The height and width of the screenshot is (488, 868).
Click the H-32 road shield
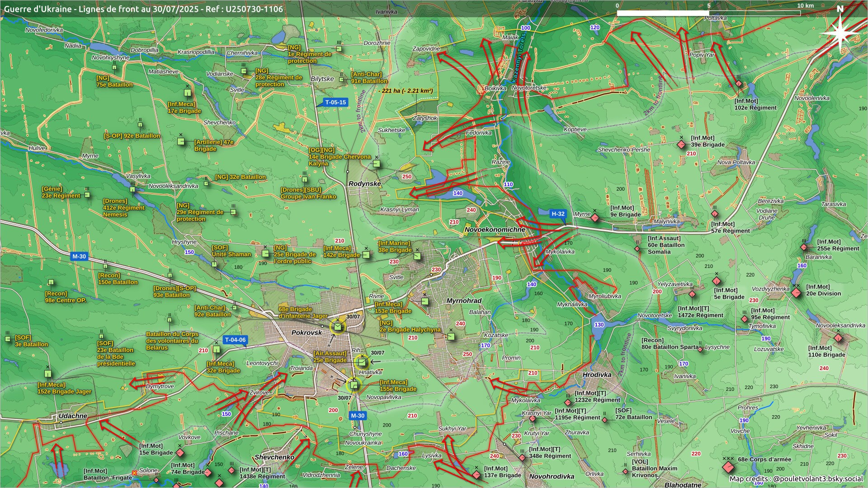pyautogui.click(x=558, y=214)
